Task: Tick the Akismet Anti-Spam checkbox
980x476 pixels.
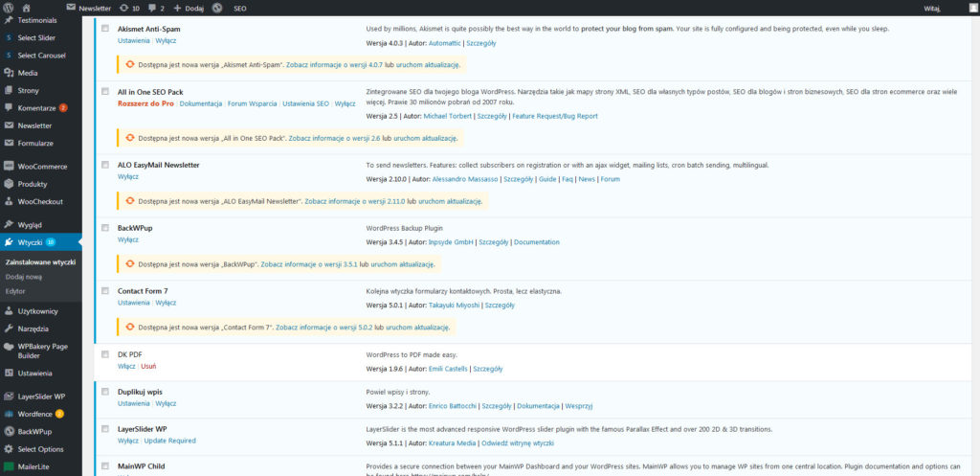Action: click(105, 28)
